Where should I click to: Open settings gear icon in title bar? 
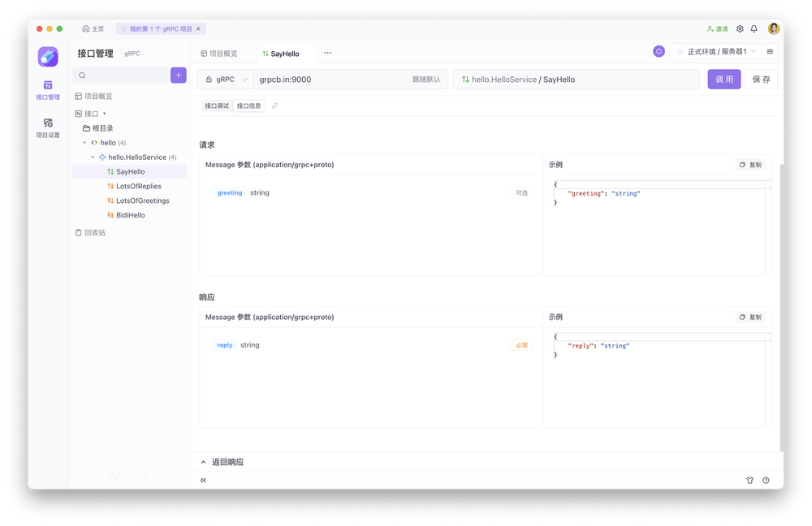point(740,28)
